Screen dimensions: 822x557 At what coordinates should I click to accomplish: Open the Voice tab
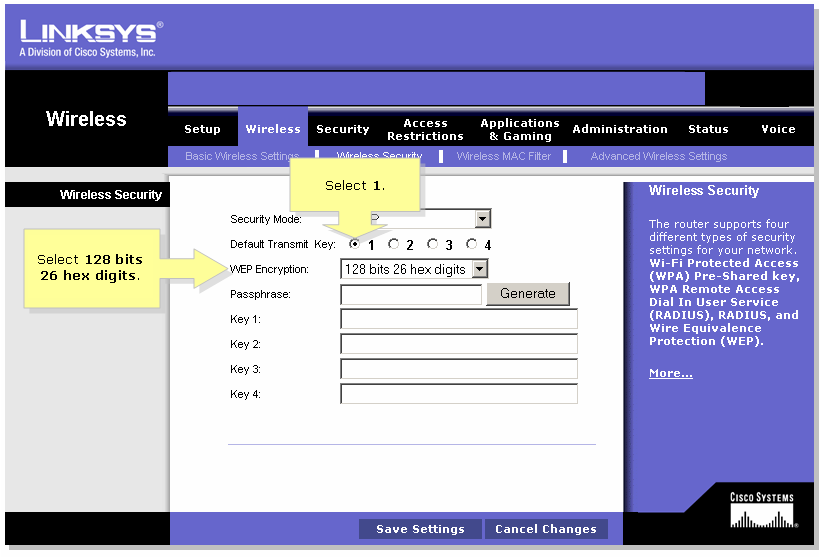(778, 129)
